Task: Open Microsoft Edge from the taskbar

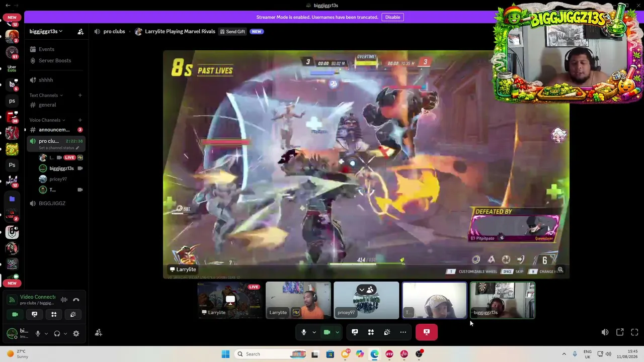Action: 375,354
